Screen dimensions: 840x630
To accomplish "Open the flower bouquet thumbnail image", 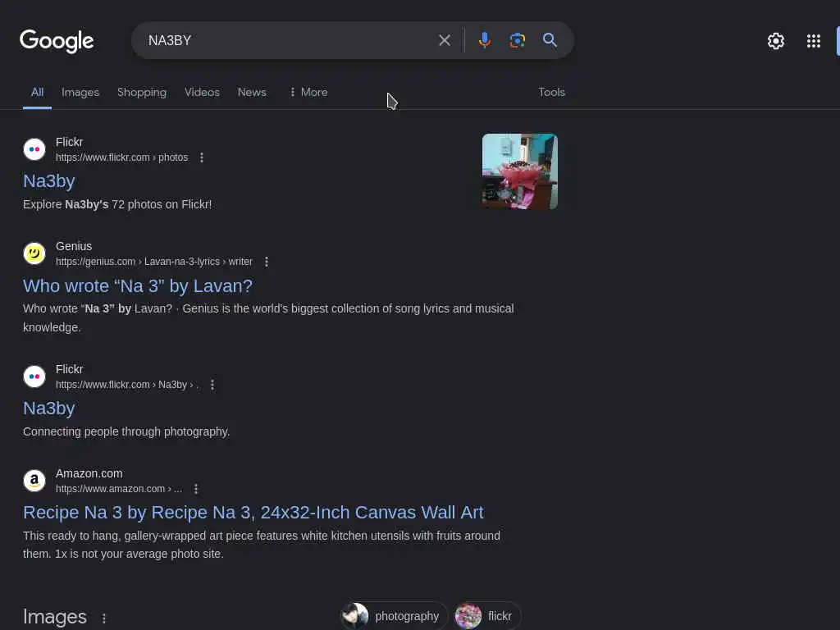I will (x=519, y=171).
